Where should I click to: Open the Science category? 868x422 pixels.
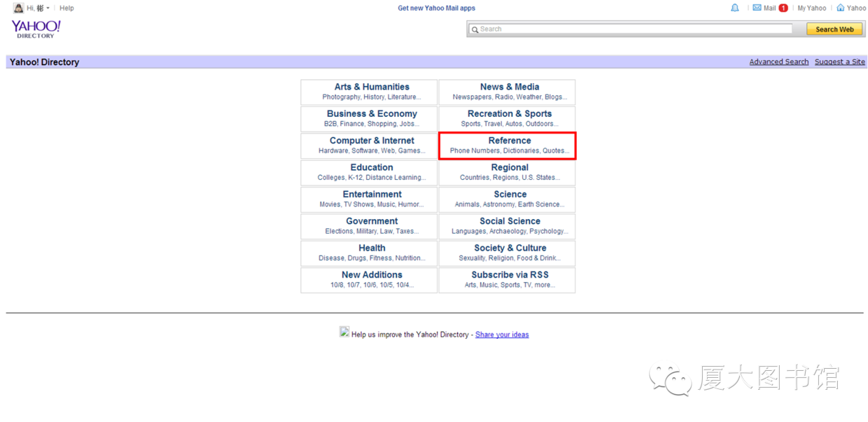[x=510, y=195]
